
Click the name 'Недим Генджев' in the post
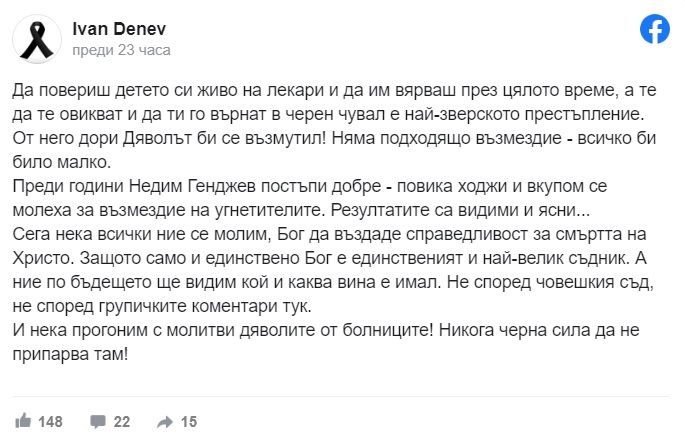[x=192, y=186]
